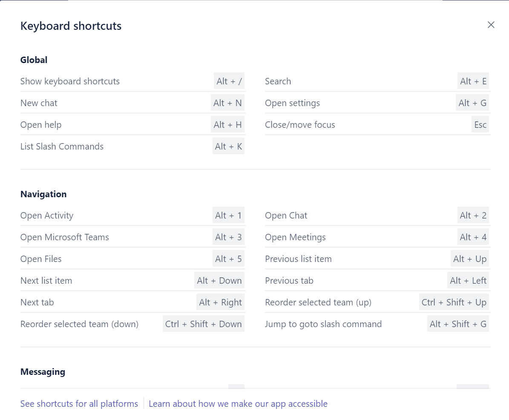Select the Alt + N shortcut for New chat
The height and width of the screenshot is (420, 509).
click(x=227, y=103)
